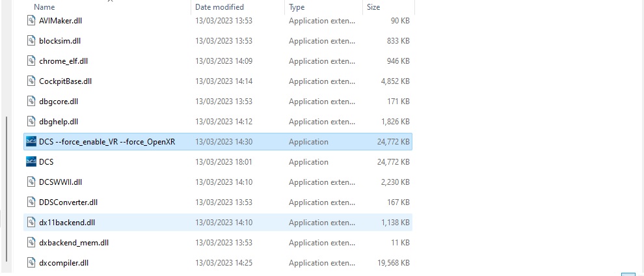The image size is (644, 276).
Task: Click the chrome_elf.dll file icon
Action: tap(31, 61)
